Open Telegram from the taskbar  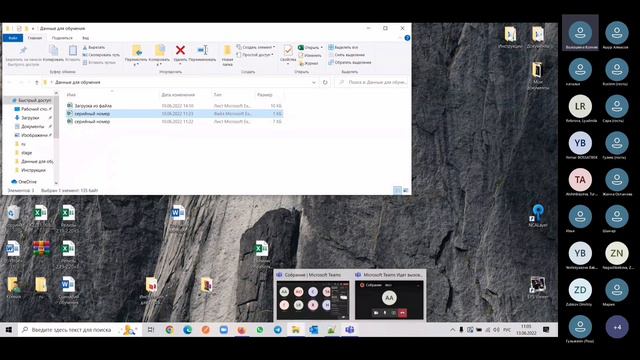coord(278,329)
